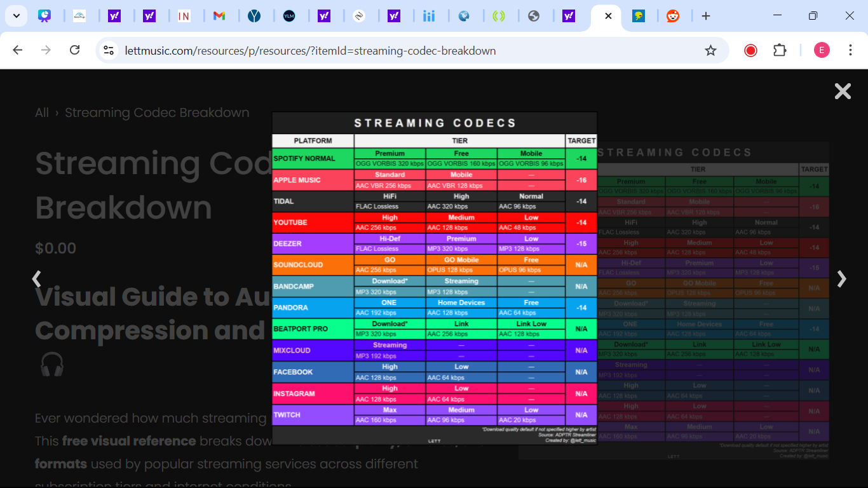Go back to the previous page
868x488 pixels.
pyautogui.click(x=18, y=50)
